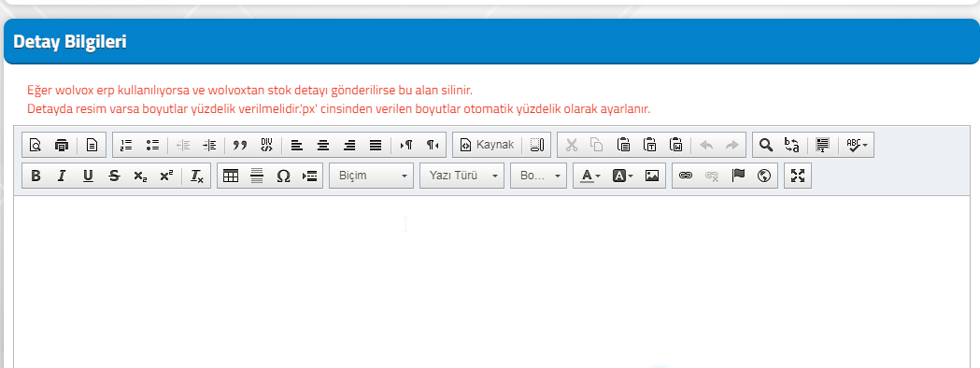
Task: Center align the text
Action: click(x=323, y=145)
